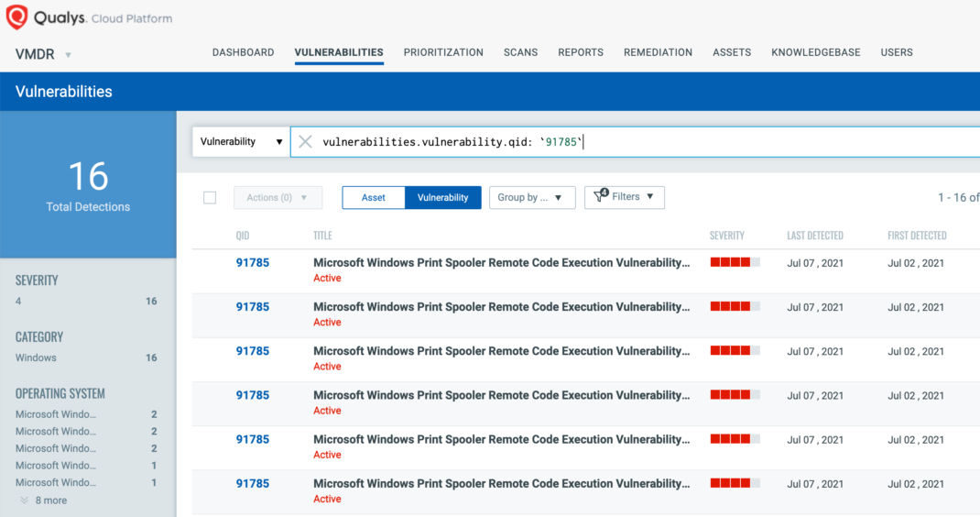Click the Active status in first row
Image resolution: width=980 pixels, height=517 pixels.
point(327,279)
